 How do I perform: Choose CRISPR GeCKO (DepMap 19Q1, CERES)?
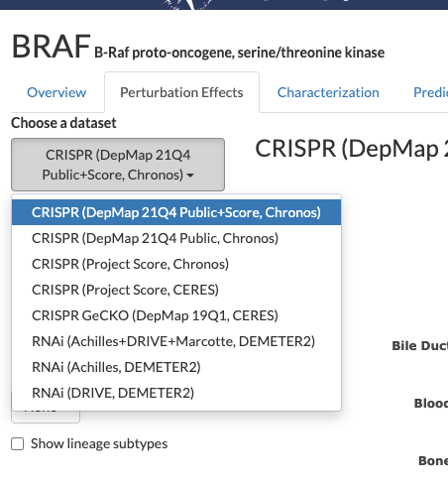(176, 315)
